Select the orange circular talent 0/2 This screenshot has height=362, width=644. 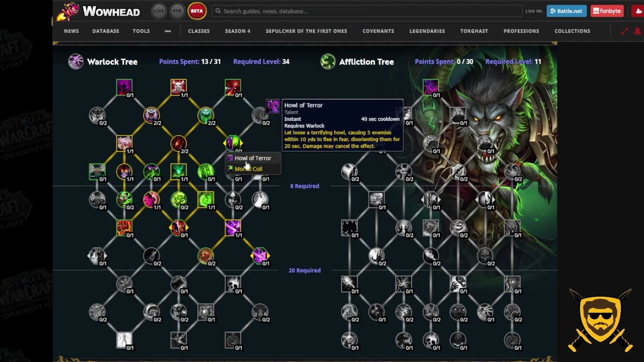pos(205,256)
